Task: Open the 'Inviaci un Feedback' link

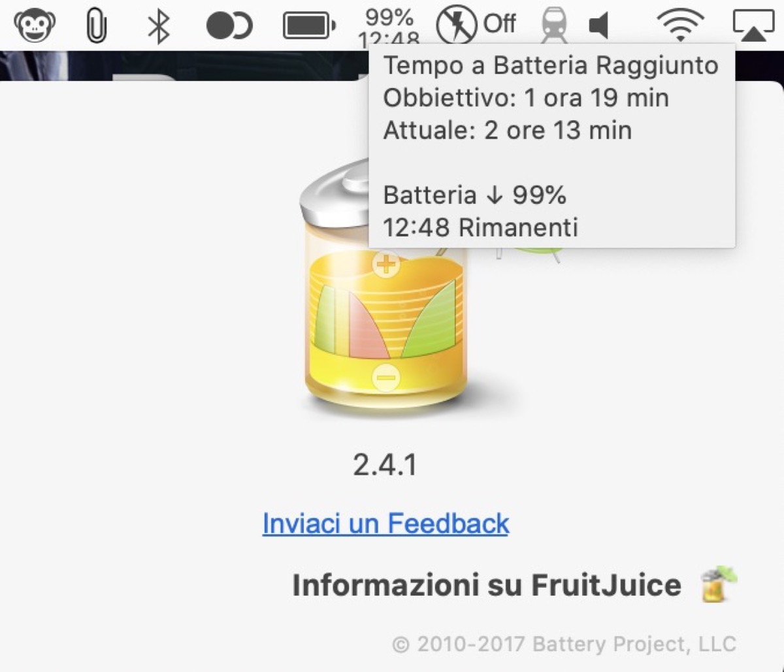Action: click(x=385, y=524)
